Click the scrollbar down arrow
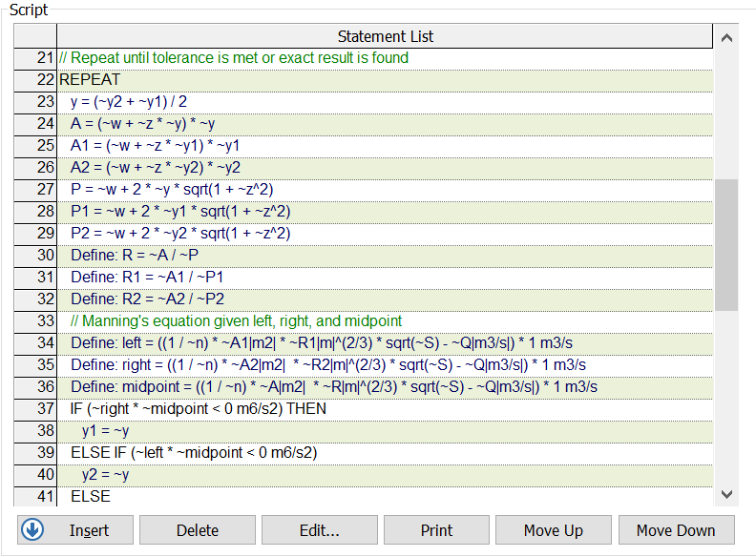 [726, 494]
